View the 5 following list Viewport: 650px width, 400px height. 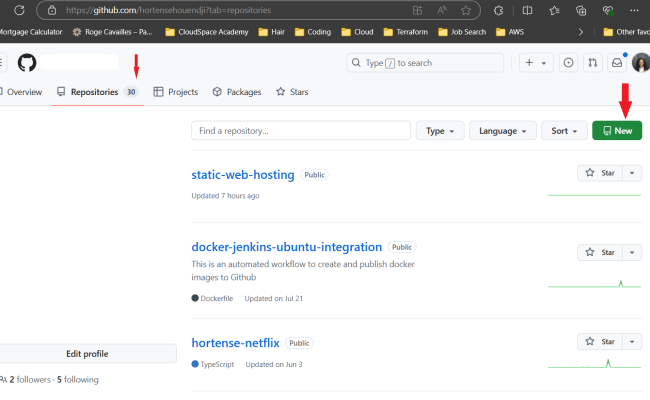click(78, 380)
